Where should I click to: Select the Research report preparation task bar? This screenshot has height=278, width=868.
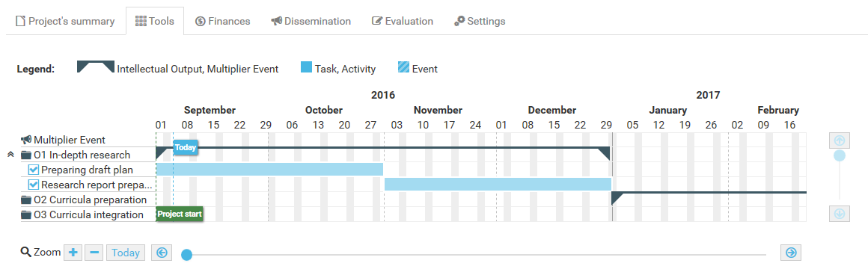point(498,185)
